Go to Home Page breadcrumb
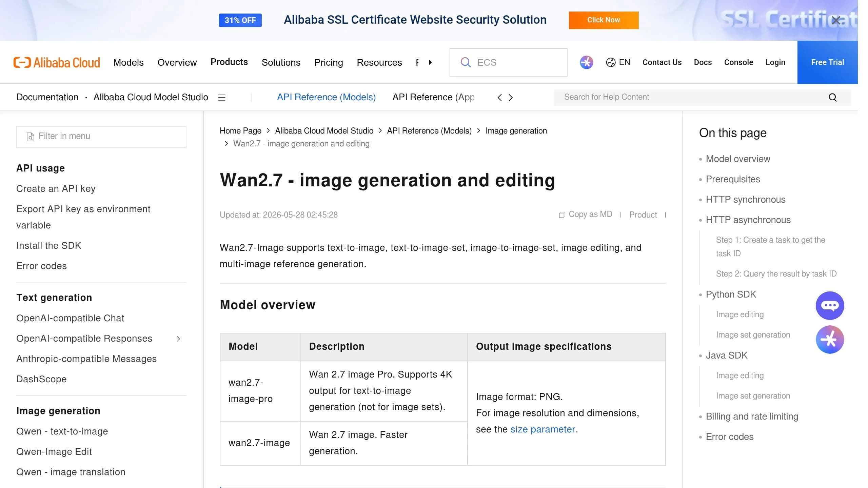This screenshot has width=868, height=488. pos(240,131)
